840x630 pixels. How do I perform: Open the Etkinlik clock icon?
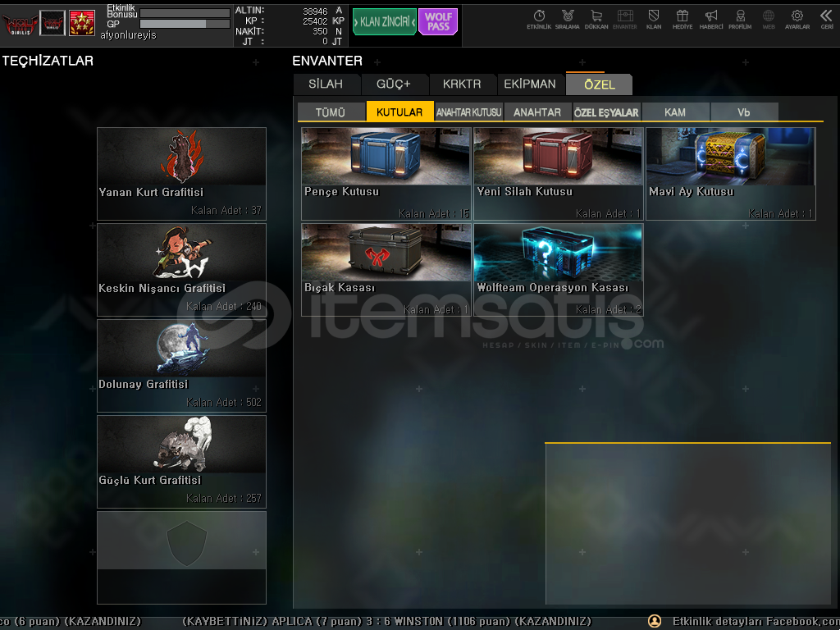pos(539,20)
